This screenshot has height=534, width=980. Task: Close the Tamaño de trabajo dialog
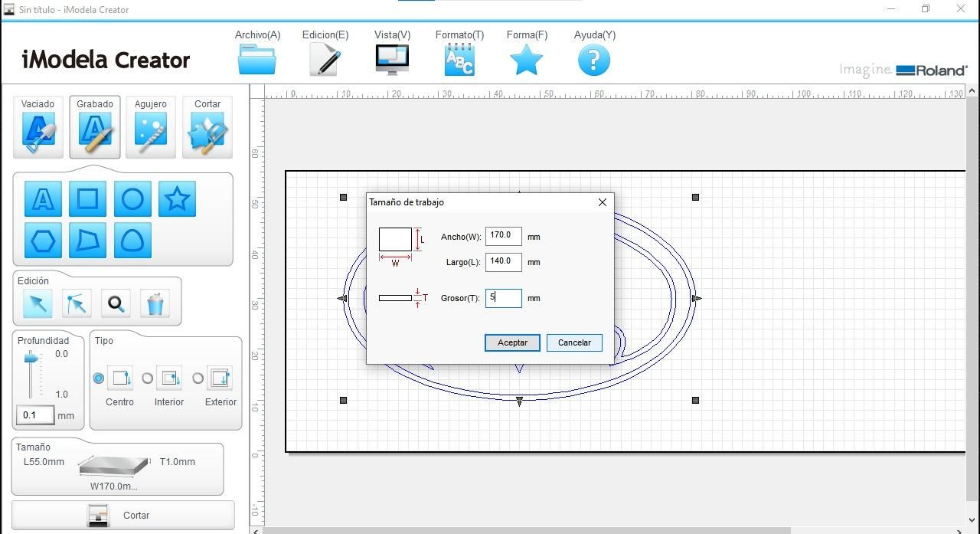[x=603, y=202]
